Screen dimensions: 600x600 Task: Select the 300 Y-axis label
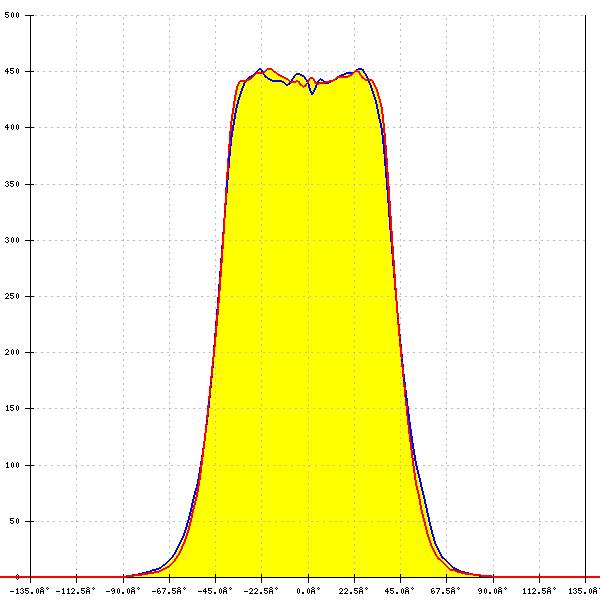coord(13,240)
